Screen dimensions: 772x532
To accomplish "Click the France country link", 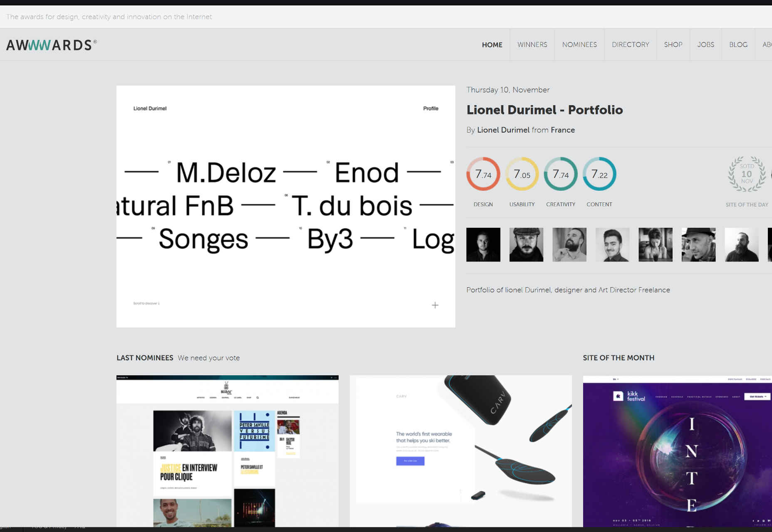I will pyautogui.click(x=563, y=130).
